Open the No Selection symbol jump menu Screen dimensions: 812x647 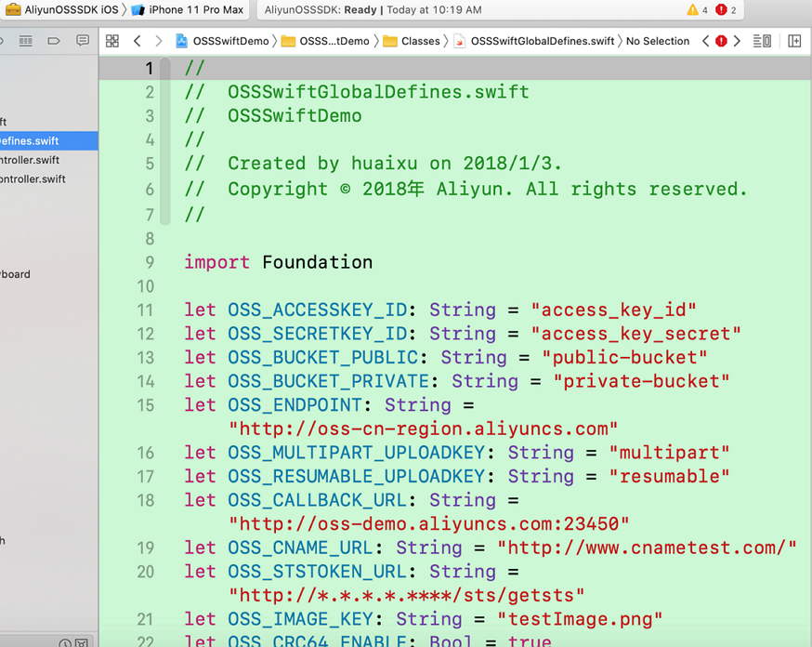(657, 41)
